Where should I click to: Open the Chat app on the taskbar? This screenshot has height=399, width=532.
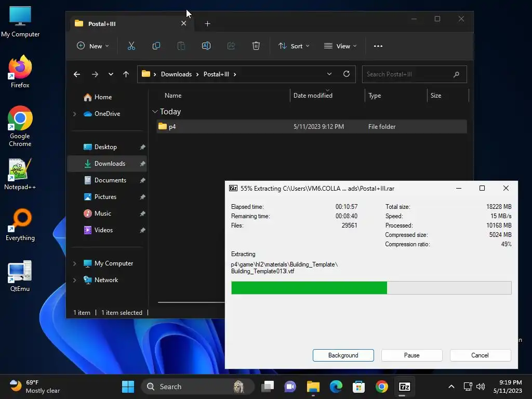[x=290, y=387]
